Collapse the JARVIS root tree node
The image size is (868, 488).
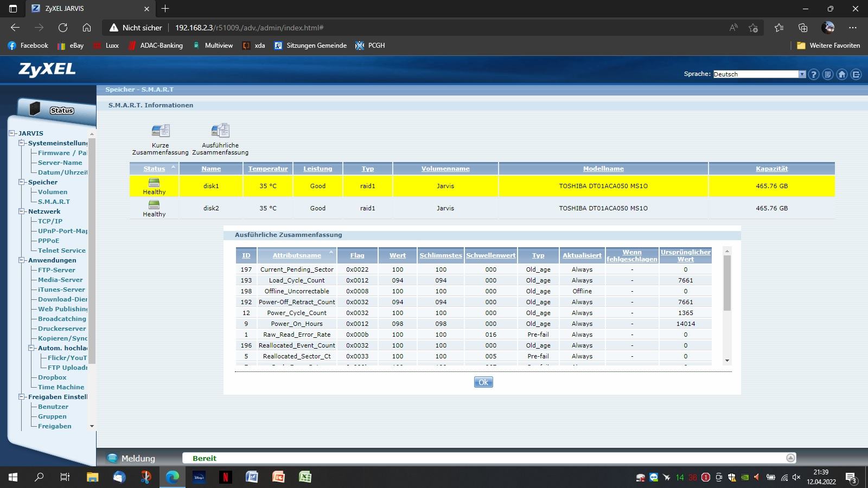pos(12,133)
